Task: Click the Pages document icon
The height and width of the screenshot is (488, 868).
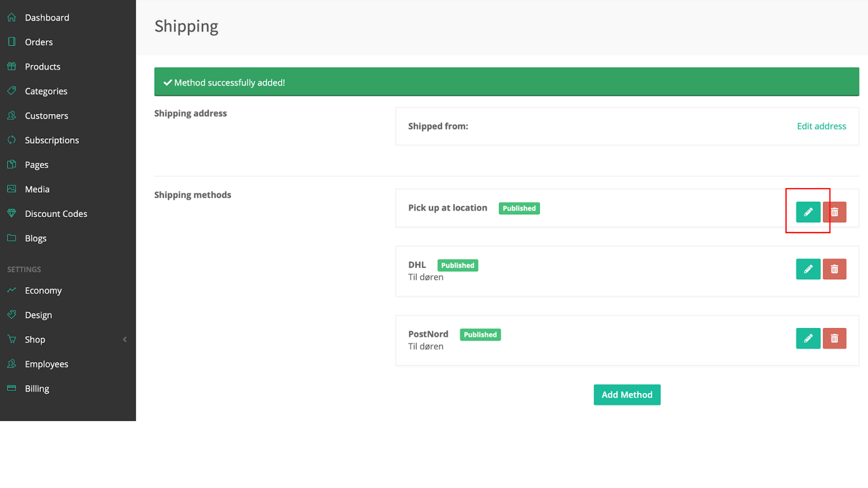Action: pyautogui.click(x=11, y=164)
